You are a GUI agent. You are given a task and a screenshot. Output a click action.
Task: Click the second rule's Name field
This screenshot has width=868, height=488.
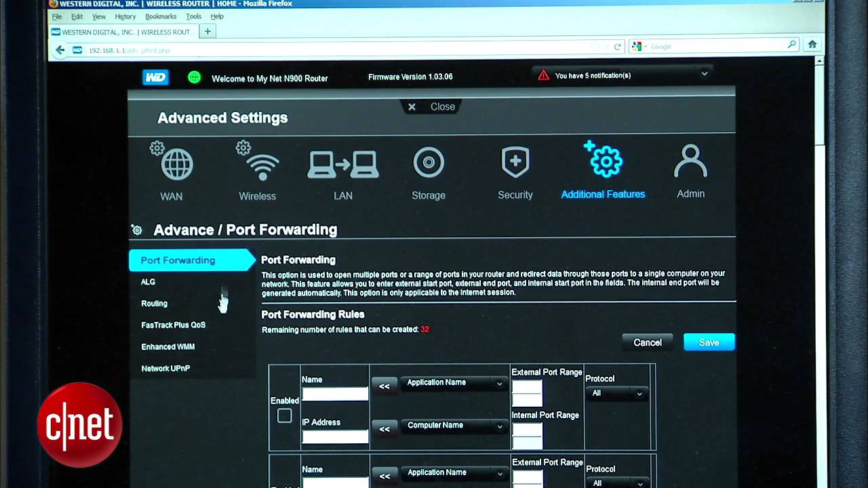click(x=335, y=482)
